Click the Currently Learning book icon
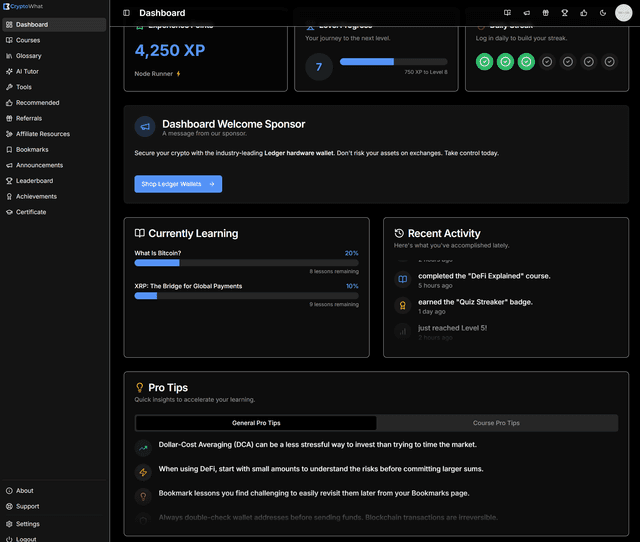Viewport: 640px width, 542px height. click(x=140, y=233)
